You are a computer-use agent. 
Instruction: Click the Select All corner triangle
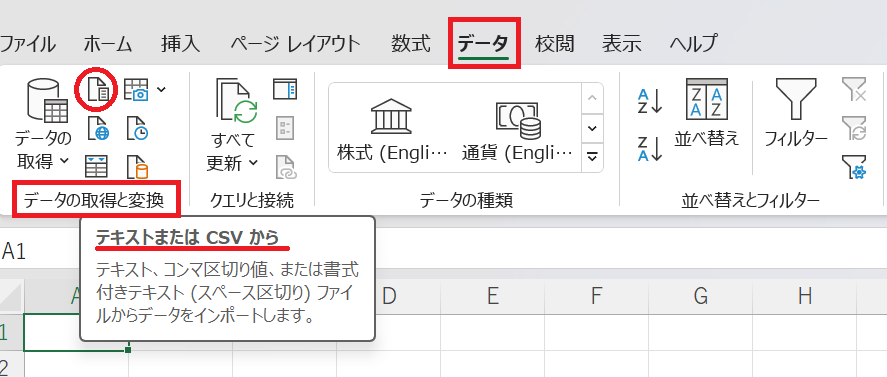[11, 297]
